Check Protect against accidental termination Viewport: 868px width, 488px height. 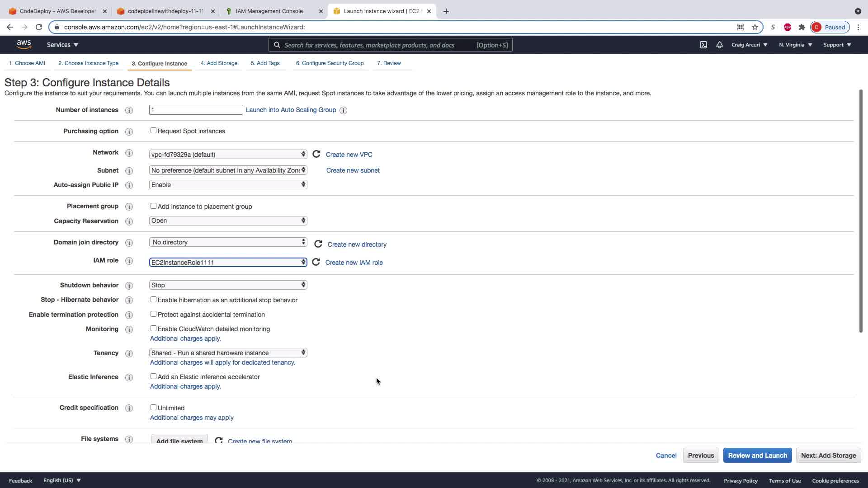tap(153, 314)
